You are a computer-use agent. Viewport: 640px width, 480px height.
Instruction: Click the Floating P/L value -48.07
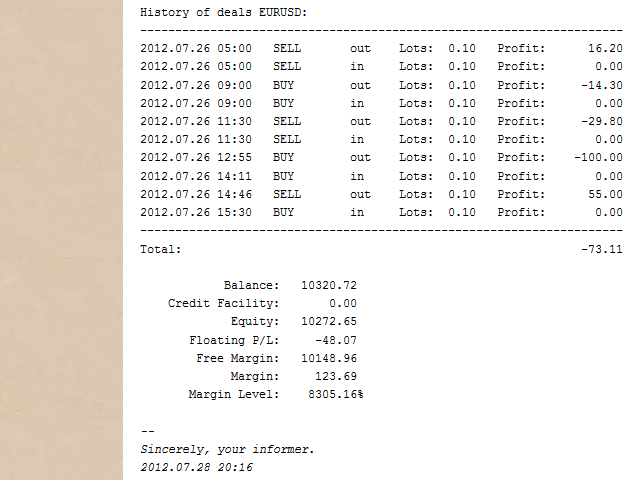click(x=335, y=340)
